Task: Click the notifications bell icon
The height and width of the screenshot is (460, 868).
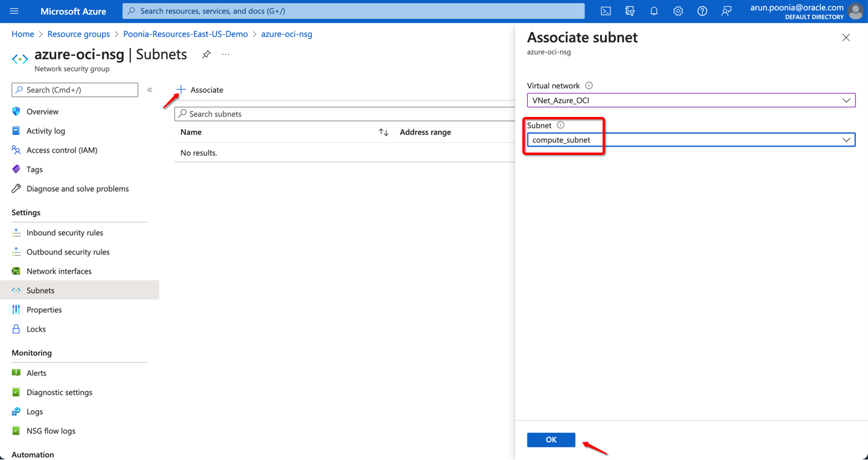Action: click(x=654, y=11)
